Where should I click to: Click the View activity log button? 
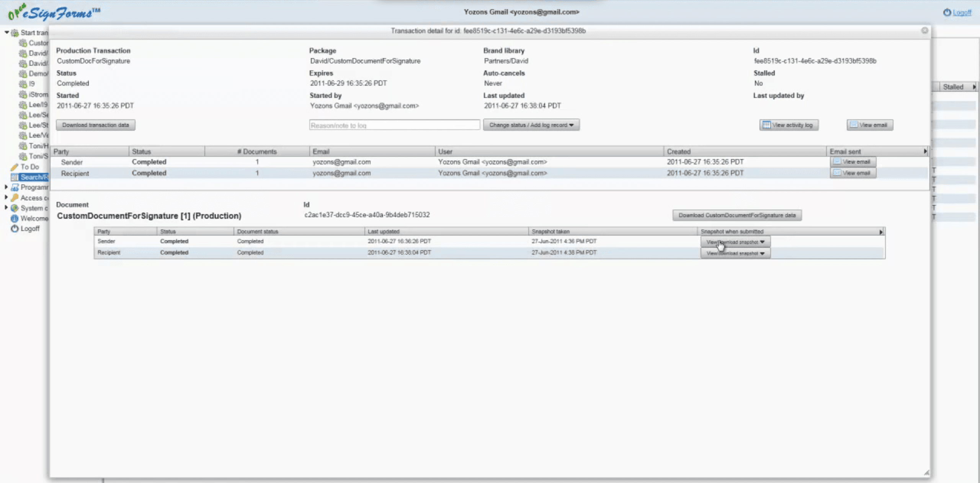coord(789,125)
